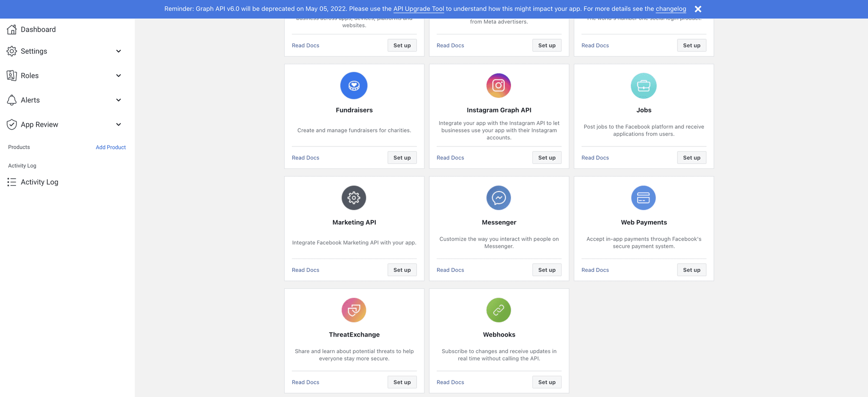Screen dimensions: 868x397
Task: Click the 'Jobs' card title
Action: [644, 110]
